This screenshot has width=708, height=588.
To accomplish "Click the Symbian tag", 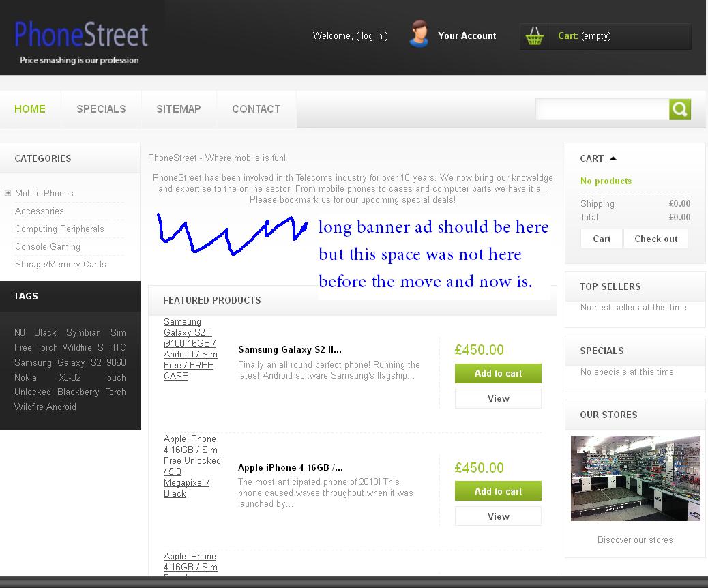I will click(x=83, y=332).
